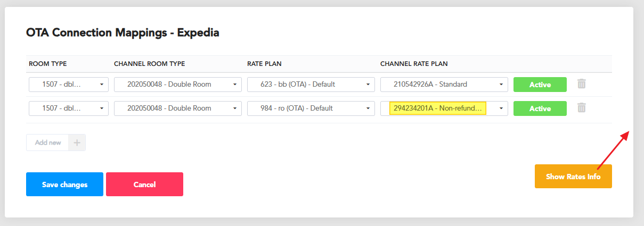Toggle Active status for 210542926A - Standard row
Viewport: 644px width, 226px height.
point(540,85)
